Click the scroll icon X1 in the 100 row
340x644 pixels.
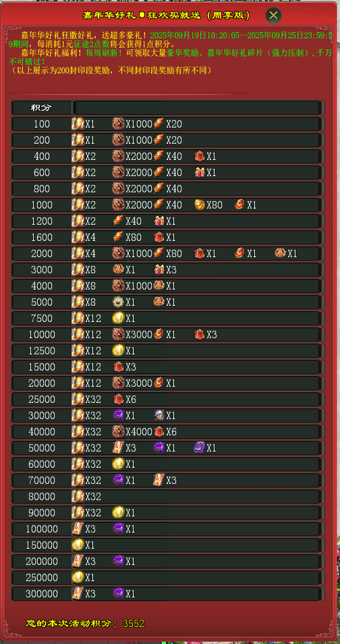(78, 124)
